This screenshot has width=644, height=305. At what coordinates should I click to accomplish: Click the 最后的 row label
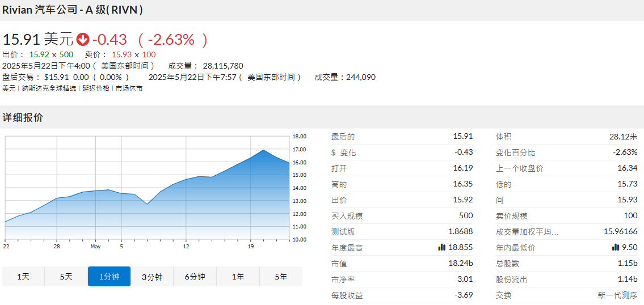pos(343,137)
